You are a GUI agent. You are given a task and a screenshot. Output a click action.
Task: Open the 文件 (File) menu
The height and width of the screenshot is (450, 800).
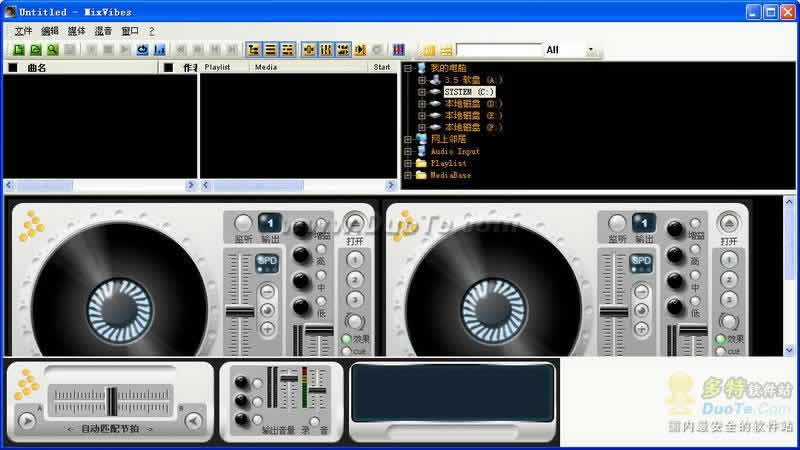point(23,31)
